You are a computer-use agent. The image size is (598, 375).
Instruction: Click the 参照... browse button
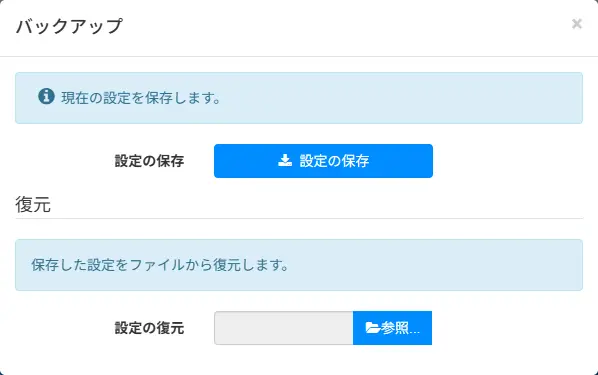click(392, 328)
